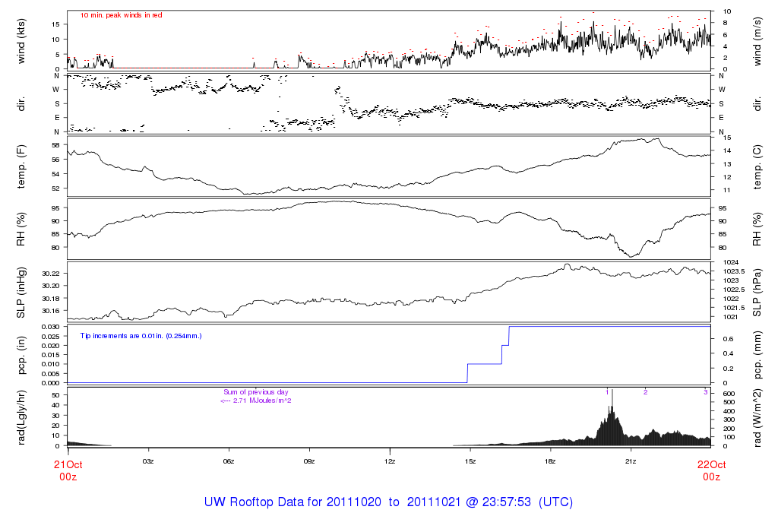The height and width of the screenshot is (532, 778).
Task: Click the '1024' hPa tick value
Action: 731,262
